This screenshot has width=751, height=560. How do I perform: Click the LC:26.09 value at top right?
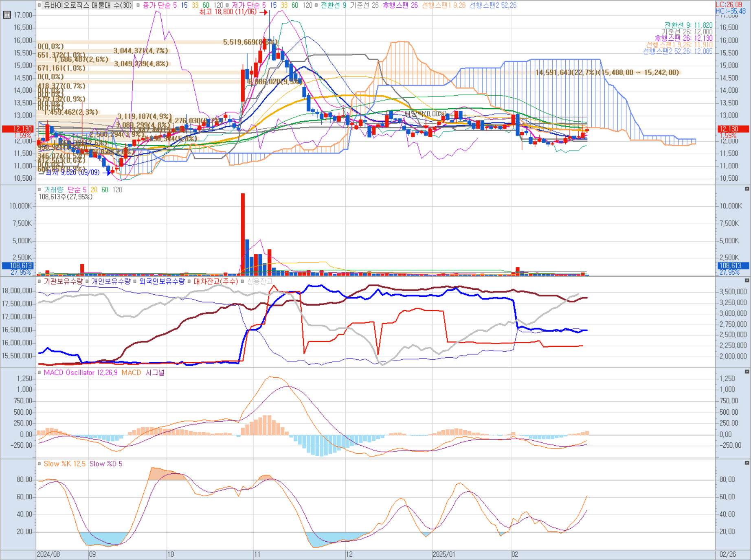point(729,4)
